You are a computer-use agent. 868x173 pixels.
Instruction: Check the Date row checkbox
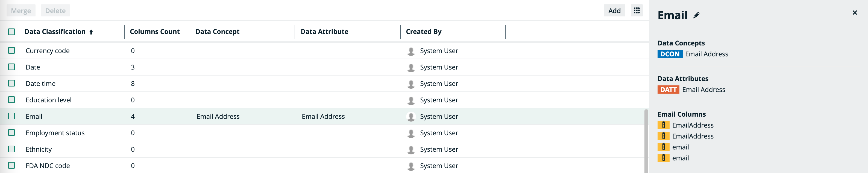[x=11, y=67]
